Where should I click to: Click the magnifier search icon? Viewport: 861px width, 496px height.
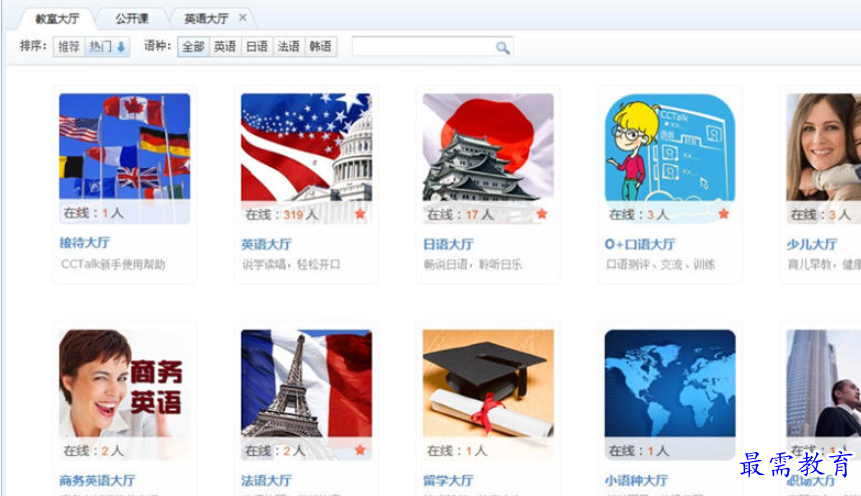[x=502, y=48]
